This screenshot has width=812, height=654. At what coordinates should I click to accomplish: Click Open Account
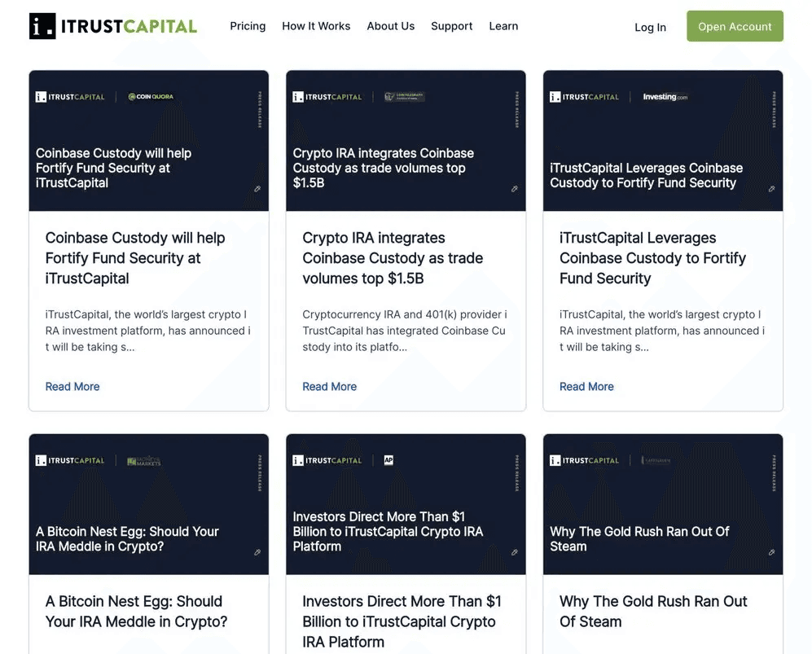pyautogui.click(x=735, y=26)
